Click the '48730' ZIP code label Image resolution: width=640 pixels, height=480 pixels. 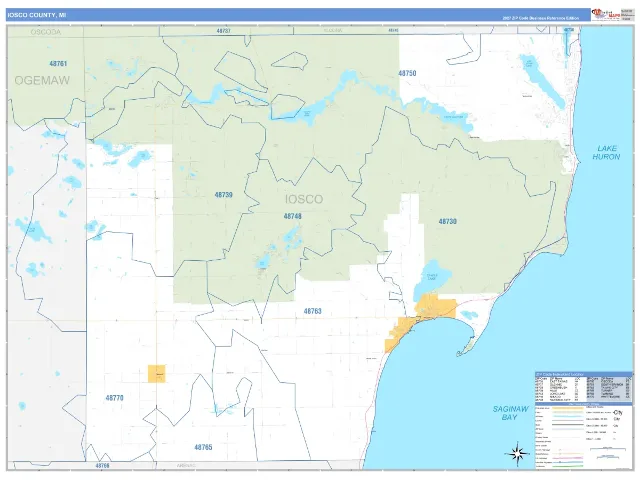447,222
